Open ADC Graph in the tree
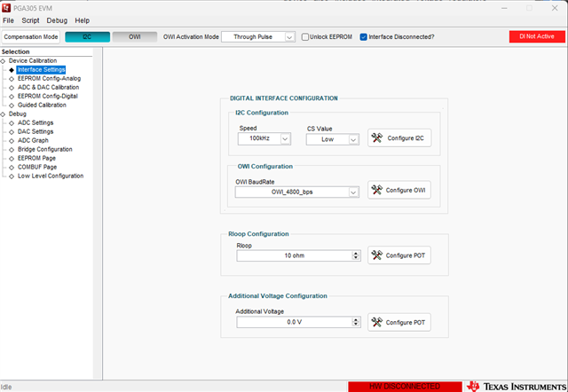568x392 pixels. coord(33,140)
